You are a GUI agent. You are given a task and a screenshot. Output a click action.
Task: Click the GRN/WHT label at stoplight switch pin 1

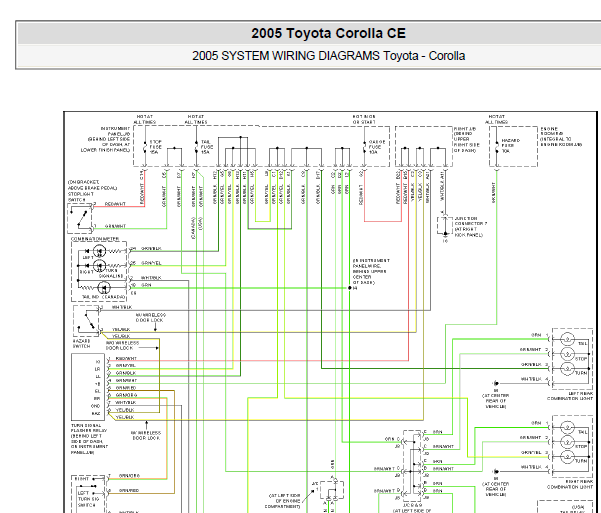pyautogui.click(x=115, y=226)
